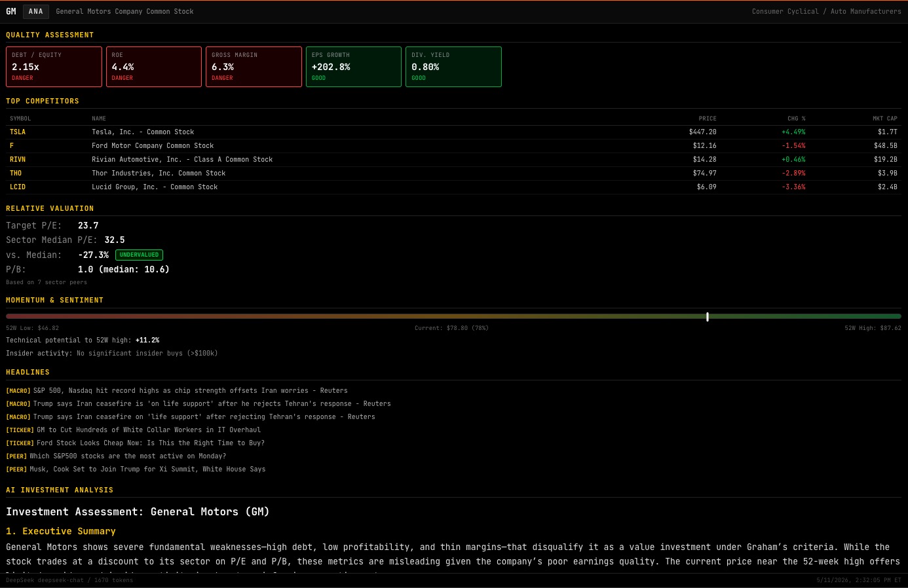The height and width of the screenshot is (588, 908).
Task: Click the CHG % column header
Action: [x=797, y=119]
